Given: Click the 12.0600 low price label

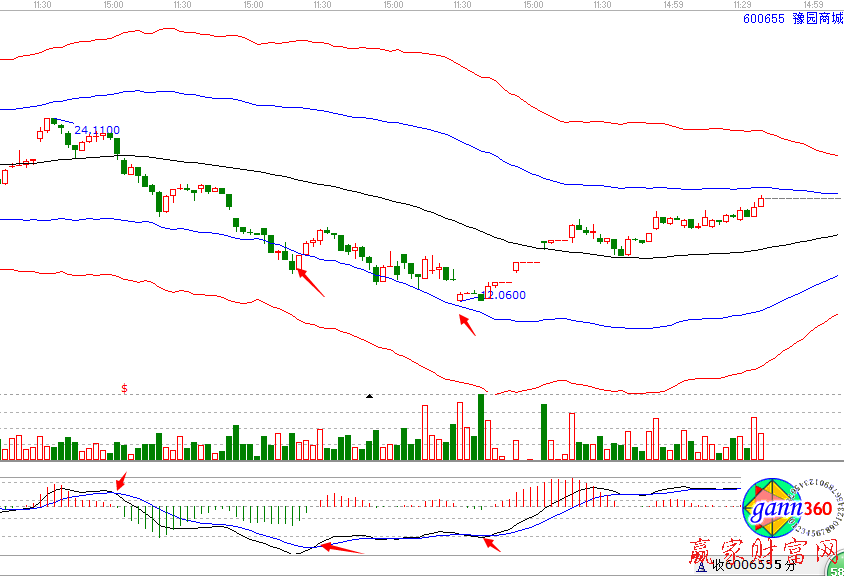Looking at the screenshot, I should point(503,295).
